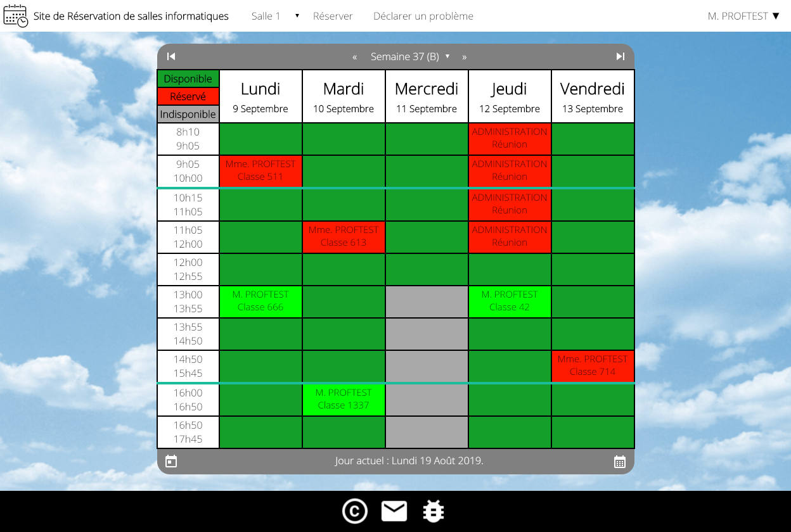Image resolution: width=791 pixels, height=532 pixels.
Task: Jump to the last week icon
Action: [x=620, y=56]
